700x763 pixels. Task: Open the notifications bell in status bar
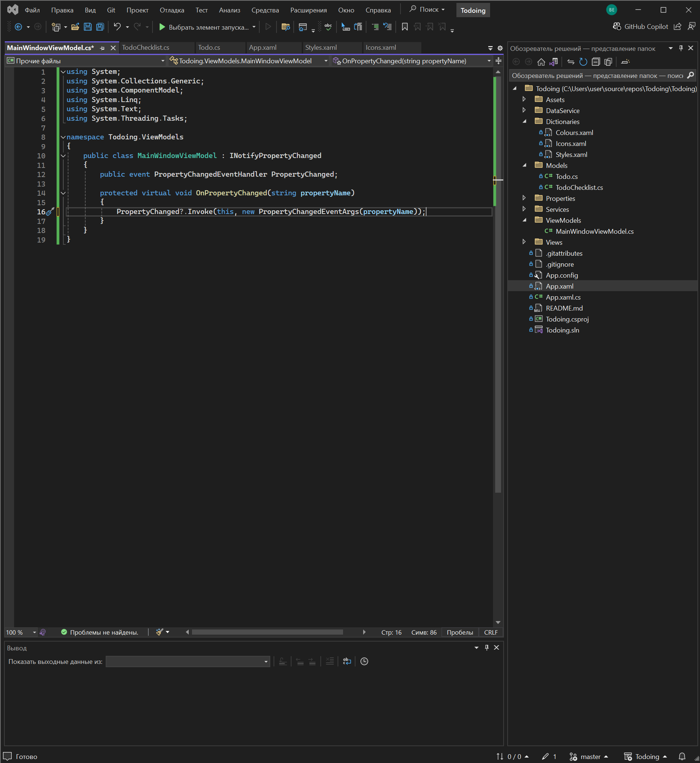click(x=682, y=756)
